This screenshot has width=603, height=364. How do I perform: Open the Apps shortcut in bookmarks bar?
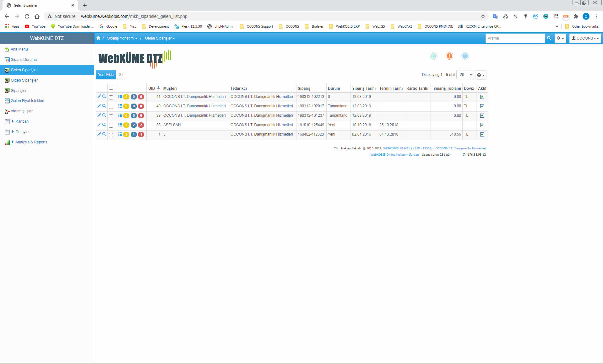pyautogui.click(x=12, y=26)
